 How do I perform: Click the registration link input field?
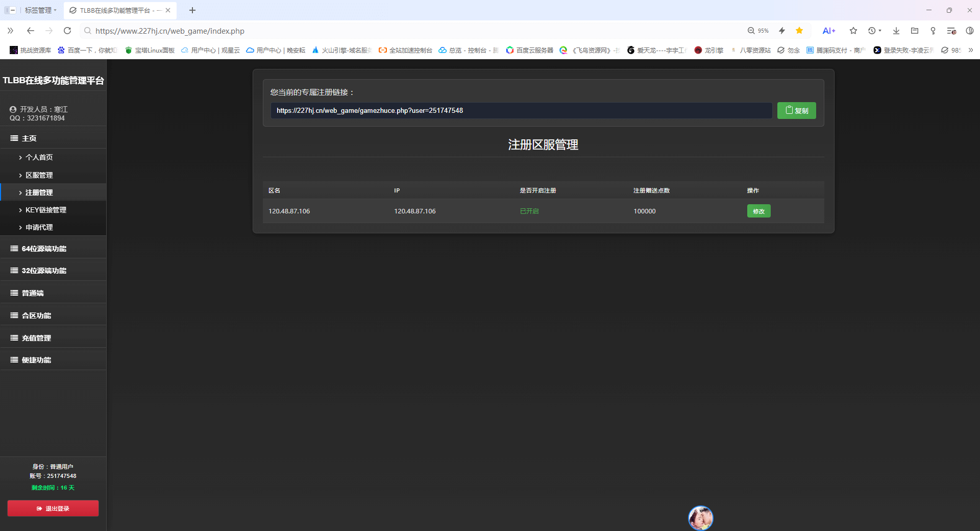click(521, 110)
